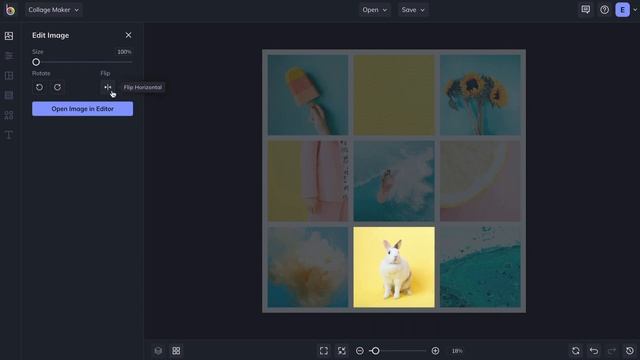The height and width of the screenshot is (360, 640).
Task: Rotate image clockwise
Action: 58,87
